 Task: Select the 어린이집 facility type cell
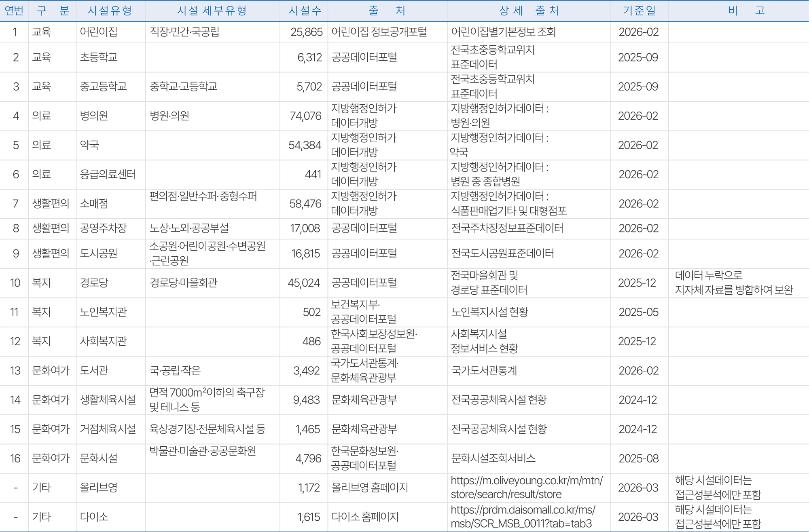(99, 32)
